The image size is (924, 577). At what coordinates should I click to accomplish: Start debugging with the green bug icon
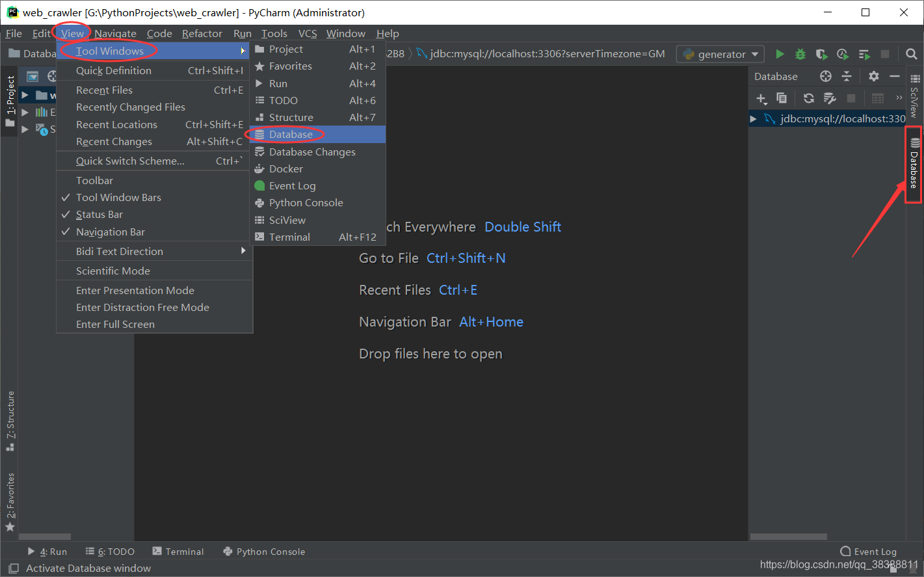point(800,54)
